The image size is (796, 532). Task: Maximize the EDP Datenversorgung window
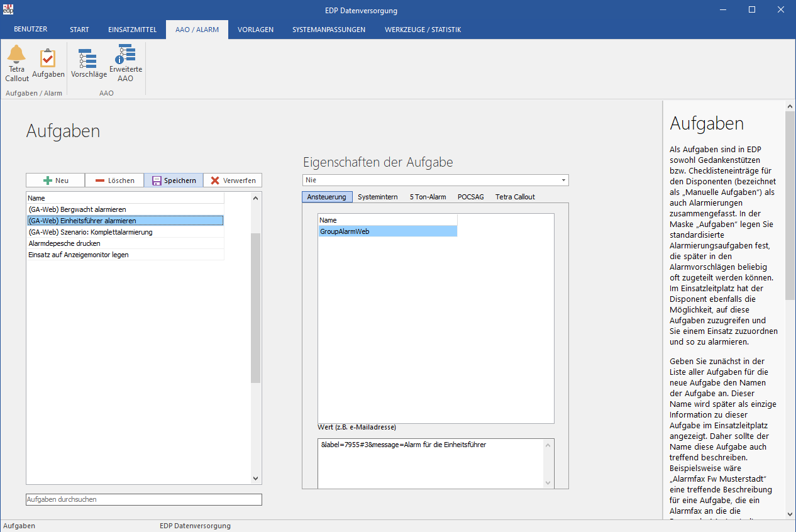[752, 9]
